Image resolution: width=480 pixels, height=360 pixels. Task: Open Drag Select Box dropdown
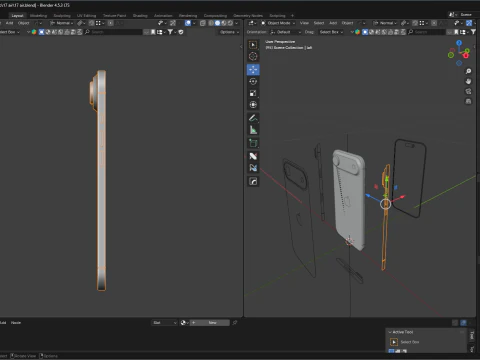pyautogui.click(x=330, y=32)
